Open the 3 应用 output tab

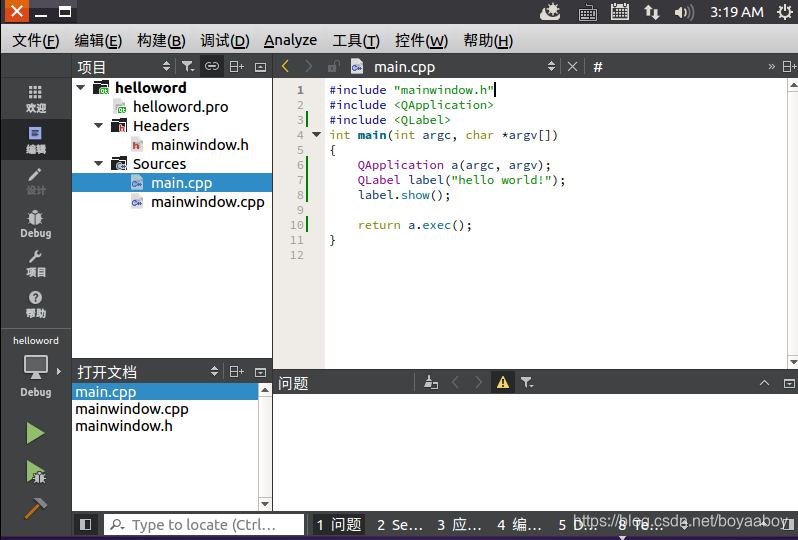[459, 525]
